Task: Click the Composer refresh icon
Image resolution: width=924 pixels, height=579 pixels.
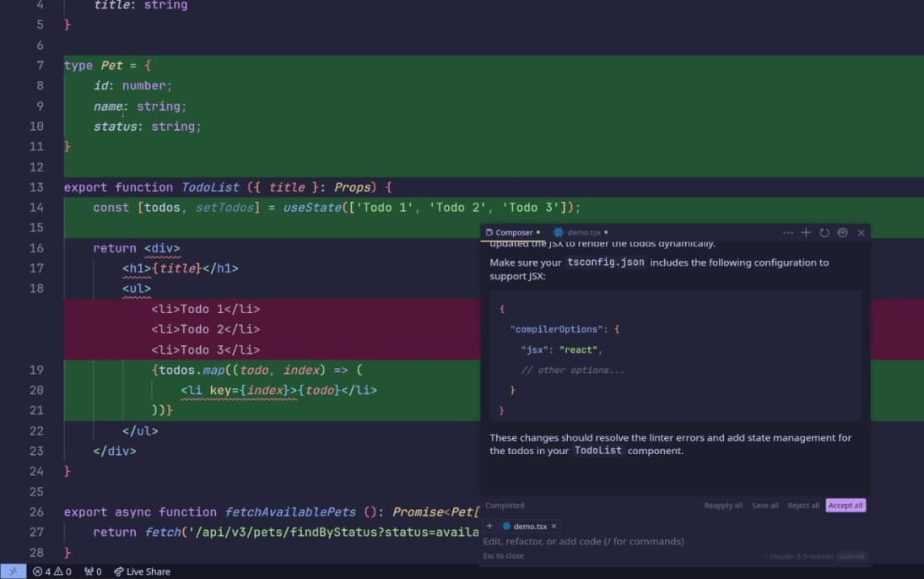Action: click(x=824, y=233)
